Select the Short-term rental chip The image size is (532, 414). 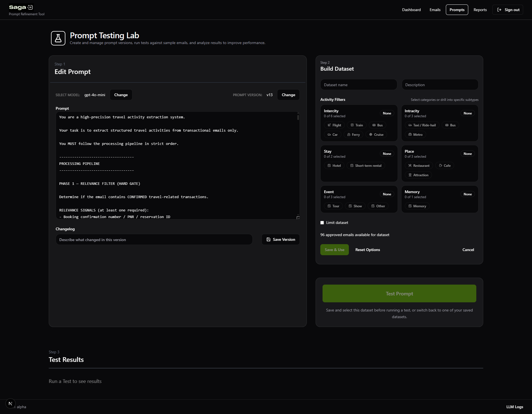point(366,166)
